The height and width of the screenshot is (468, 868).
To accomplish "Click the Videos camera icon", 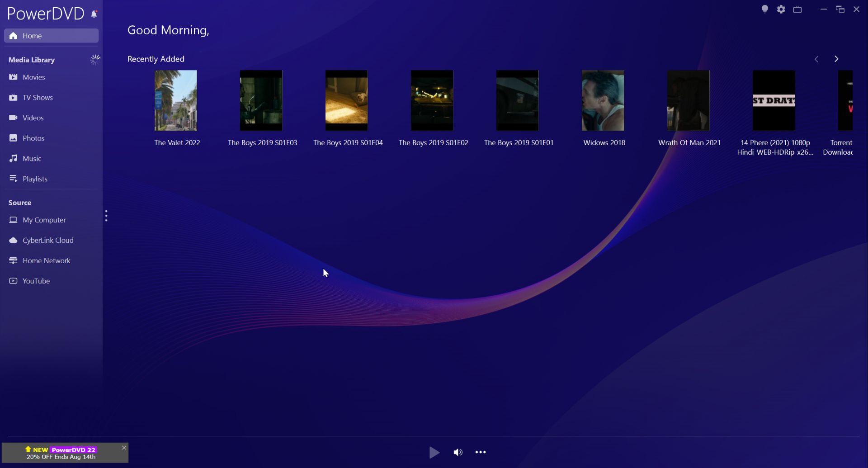I will tap(13, 118).
